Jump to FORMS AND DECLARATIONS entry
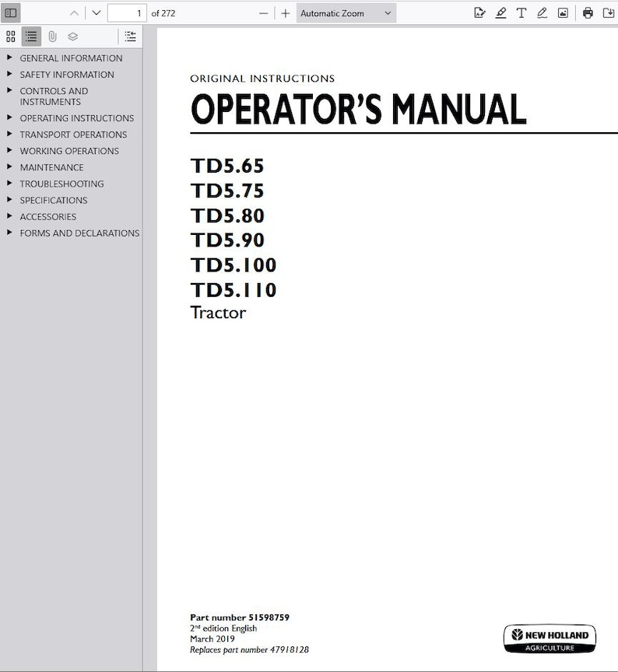 [x=79, y=233]
